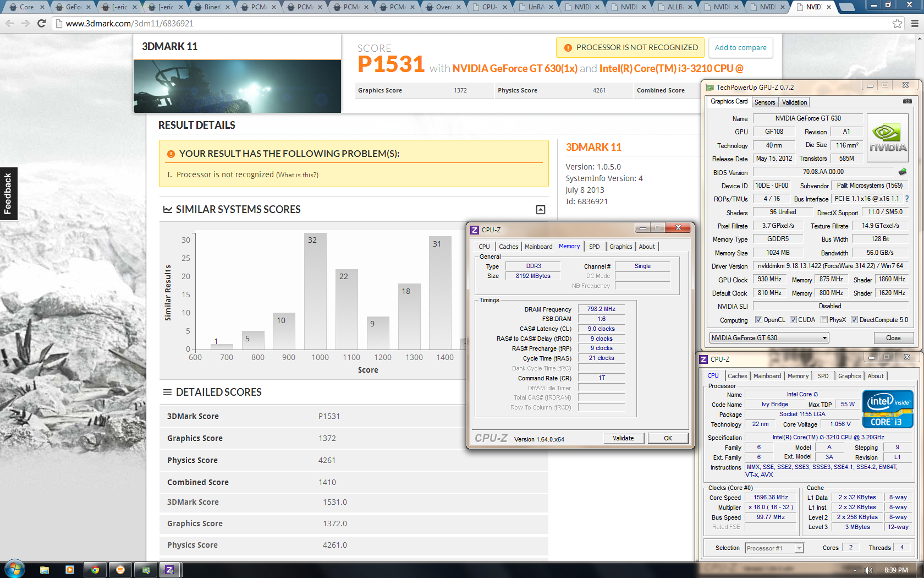Open the Caches tab in CPU-Z Memory window

coord(508,247)
